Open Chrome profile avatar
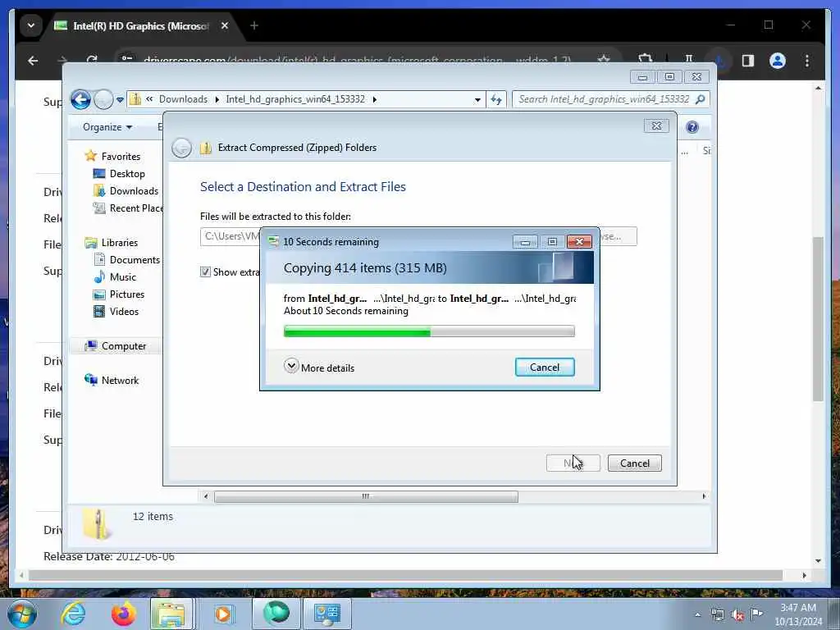The image size is (840, 630). [778, 61]
